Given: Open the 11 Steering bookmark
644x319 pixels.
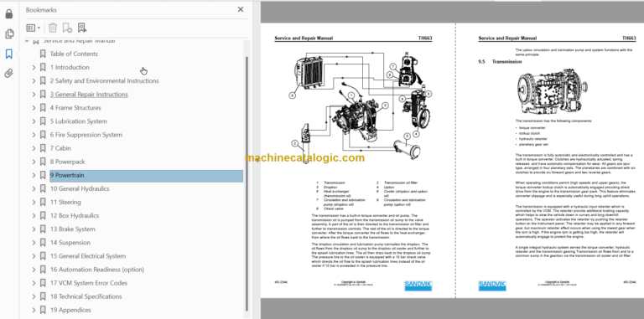Looking at the screenshot, I should pos(65,202).
